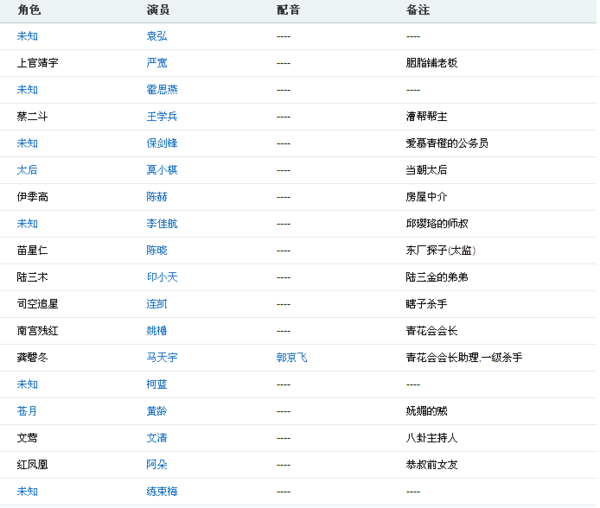Click the 太后 role link
Viewport: 600px width, 508px height.
point(27,170)
